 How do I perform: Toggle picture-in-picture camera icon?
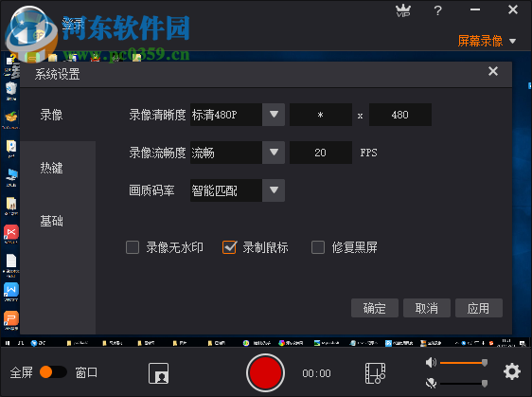158,373
